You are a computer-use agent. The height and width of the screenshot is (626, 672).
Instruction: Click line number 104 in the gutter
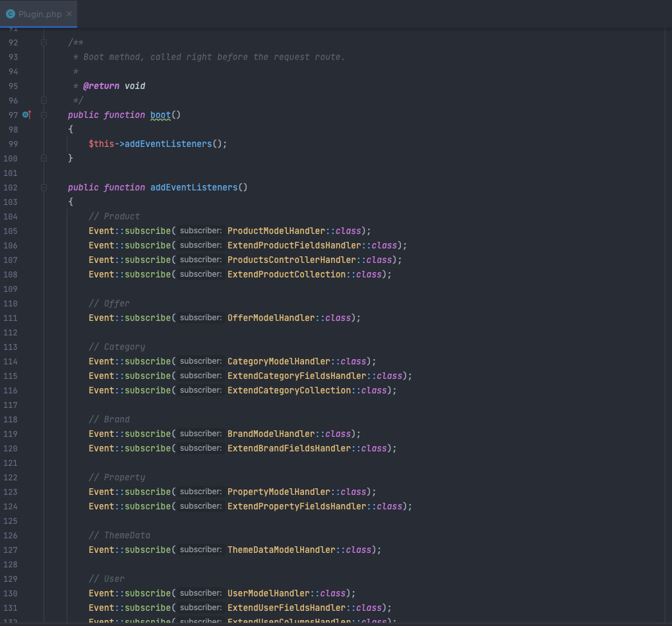(x=11, y=216)
